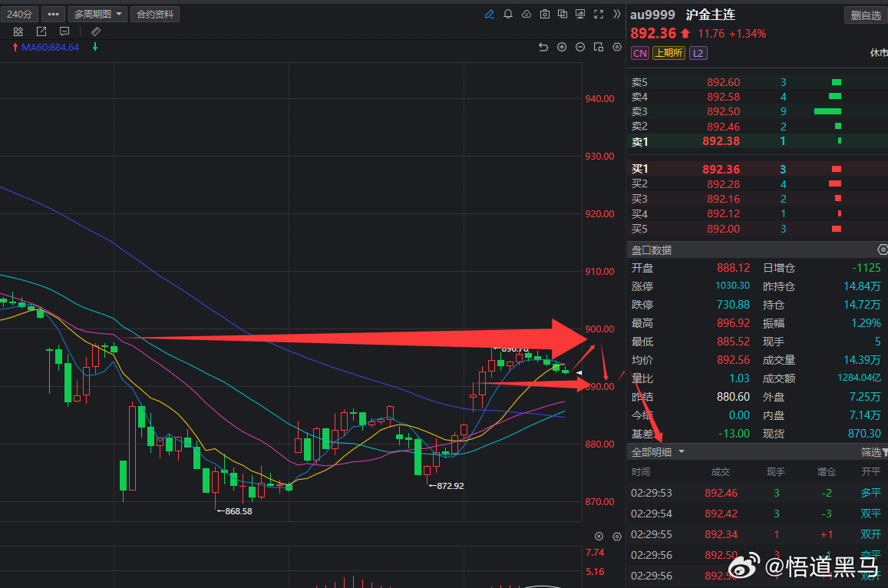Click the 872.92 low price label
The width and height of the screenshot is (888, 588).
coord(451,486)
